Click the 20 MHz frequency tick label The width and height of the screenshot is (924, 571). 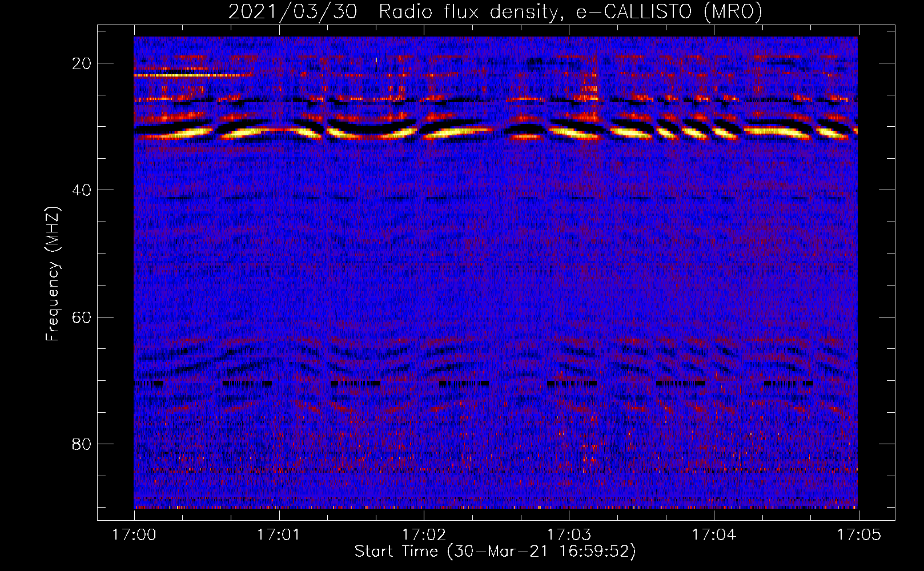82,63
